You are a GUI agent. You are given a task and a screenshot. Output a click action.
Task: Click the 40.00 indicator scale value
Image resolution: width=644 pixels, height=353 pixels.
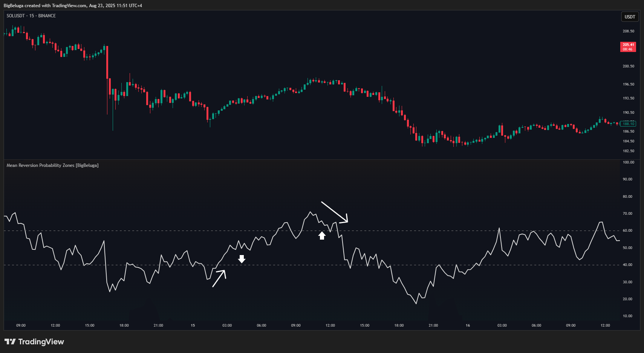(x=627, y=265)
